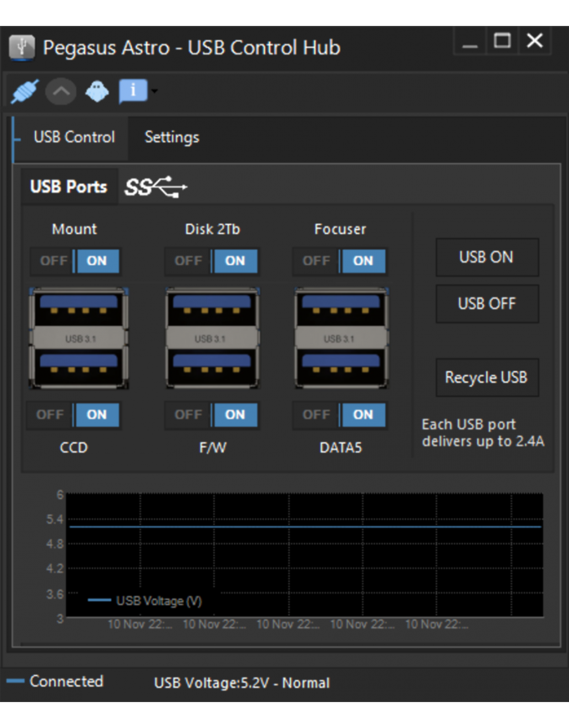
Task: Click the connect plug icon in the toolbar
Action: click(25, 91)
